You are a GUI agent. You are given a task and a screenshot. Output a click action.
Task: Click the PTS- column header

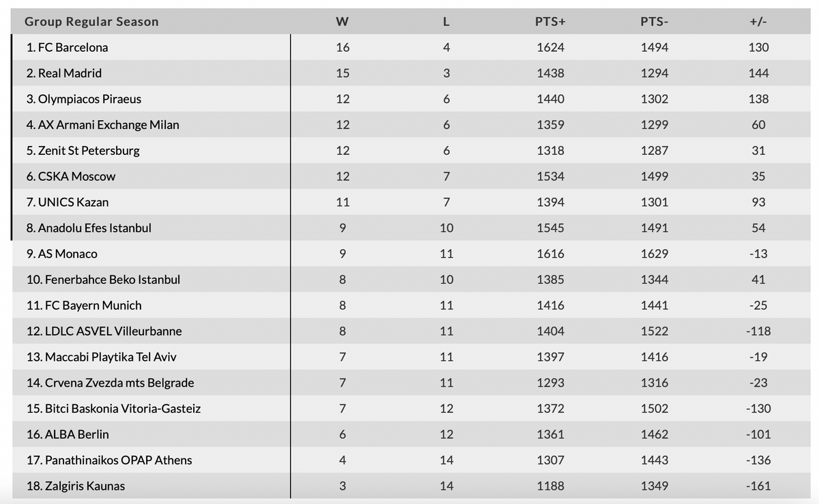point(655,22)
